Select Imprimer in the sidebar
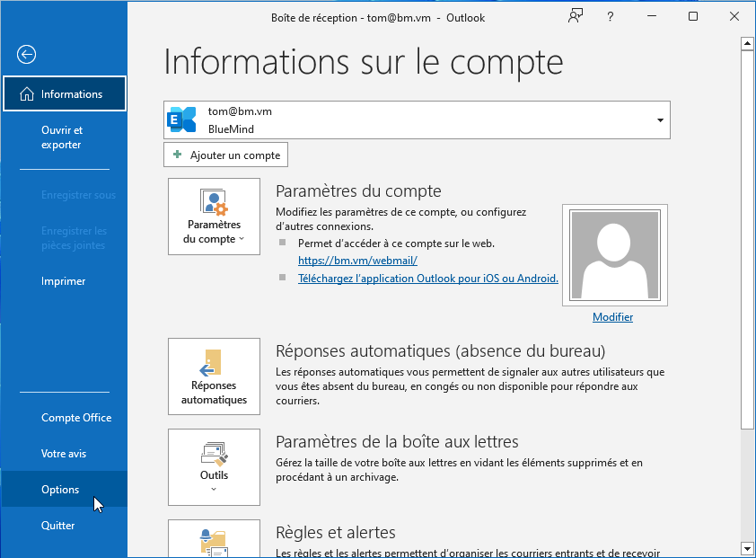Screen dimensions: 756x558 click(63, 281)
